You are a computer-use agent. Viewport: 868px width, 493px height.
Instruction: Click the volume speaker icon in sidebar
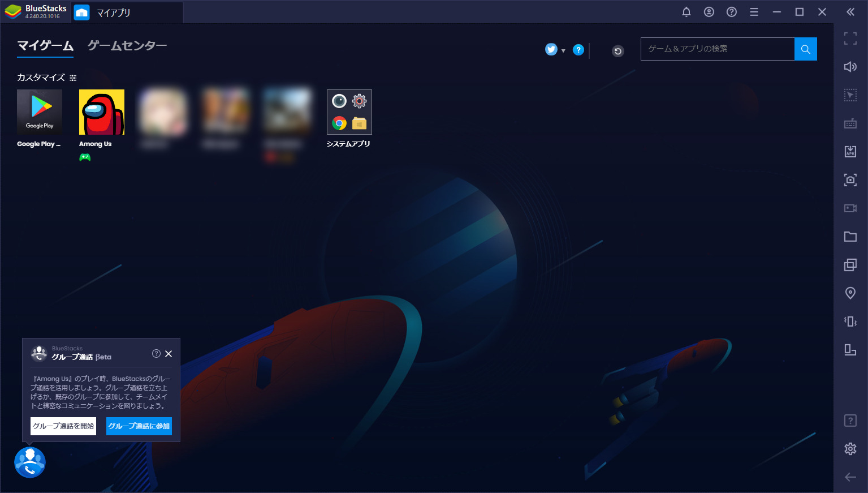point(850,67)
